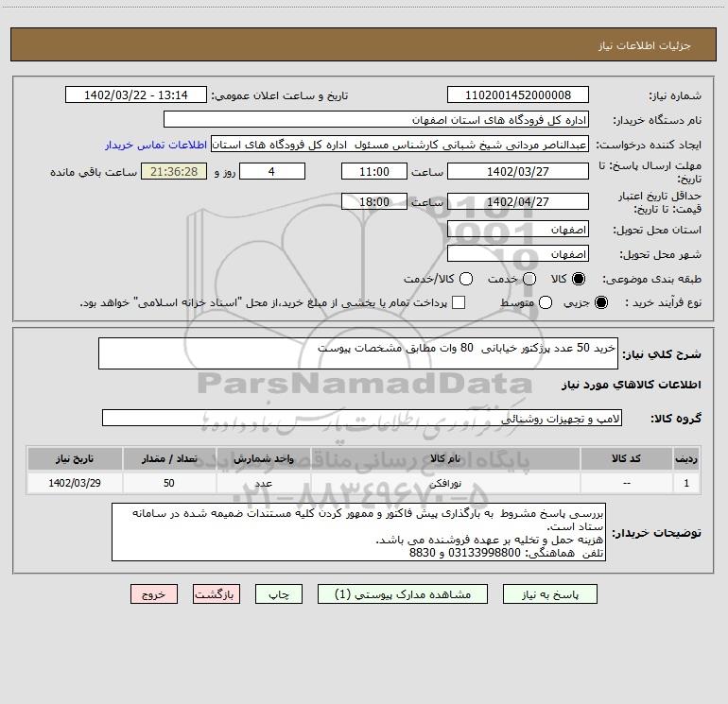Click the request creator field عبدالناصر مردانی
Viewport: 728px width, 704px height.
[400, 144]
